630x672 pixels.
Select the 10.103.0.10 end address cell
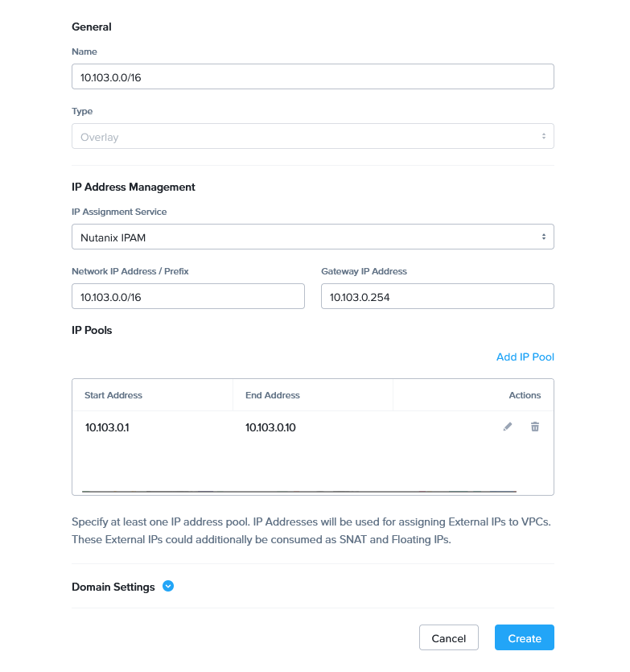click(270, 427)
